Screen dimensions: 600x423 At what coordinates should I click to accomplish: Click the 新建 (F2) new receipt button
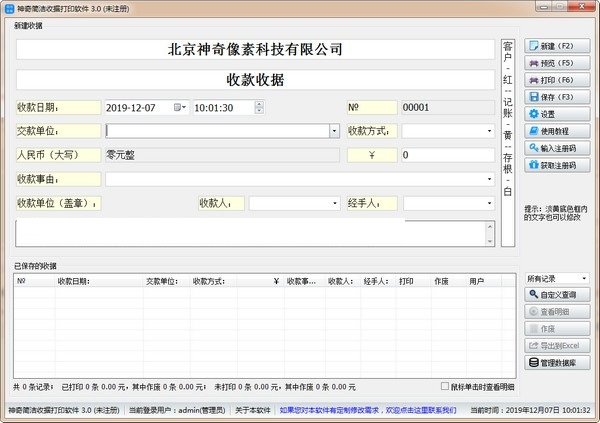(x=557, y=46)
